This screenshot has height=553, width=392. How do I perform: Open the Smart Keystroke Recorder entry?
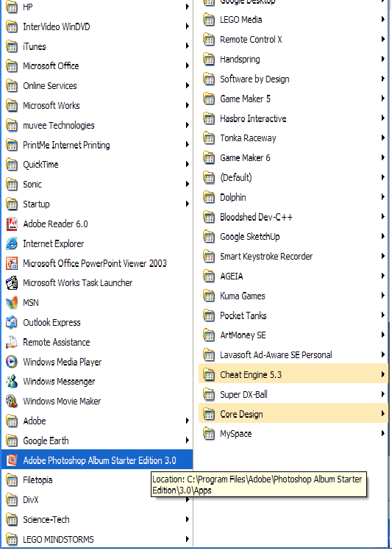pyautogui.click(x=293, y=257)
